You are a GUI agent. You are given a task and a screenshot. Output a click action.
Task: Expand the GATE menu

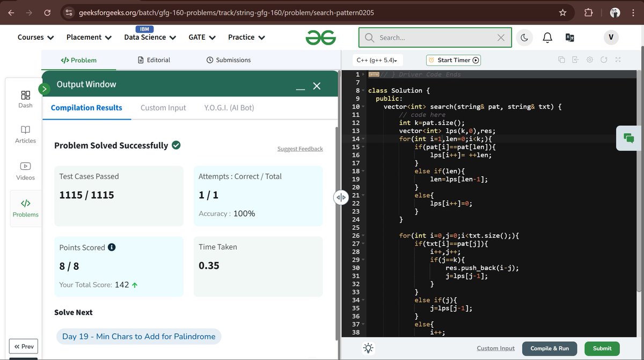coord(202,37)
